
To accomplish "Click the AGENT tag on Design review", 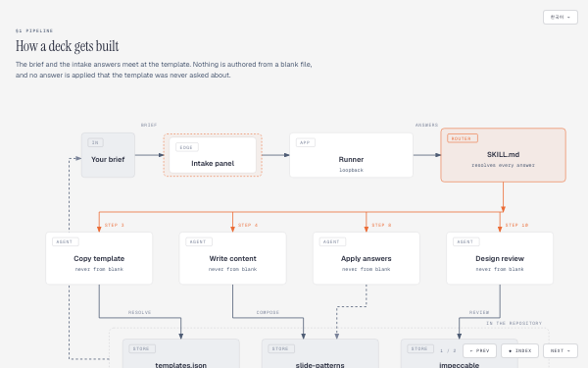I will coord(466,241).
